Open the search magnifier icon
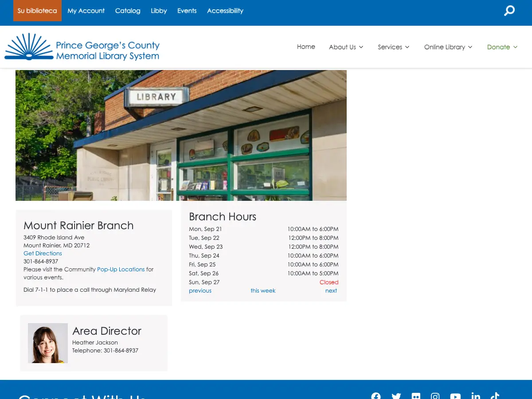 point(509,10)
